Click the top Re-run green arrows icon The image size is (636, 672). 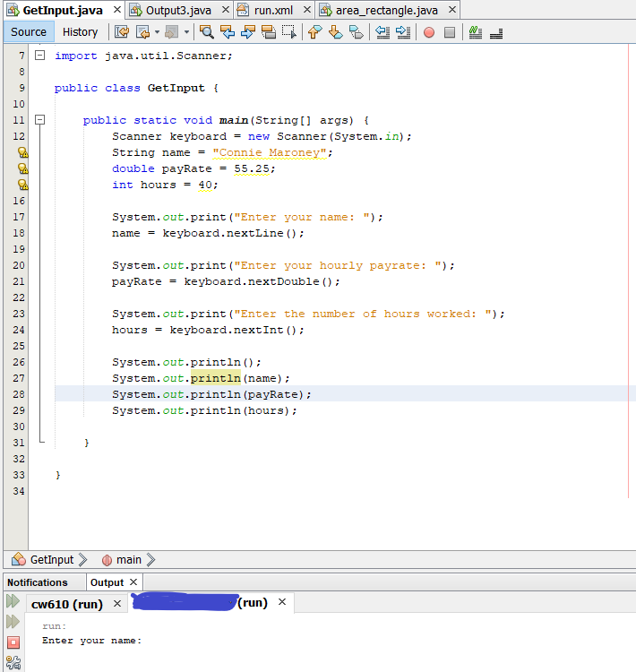tap(13, 601)
